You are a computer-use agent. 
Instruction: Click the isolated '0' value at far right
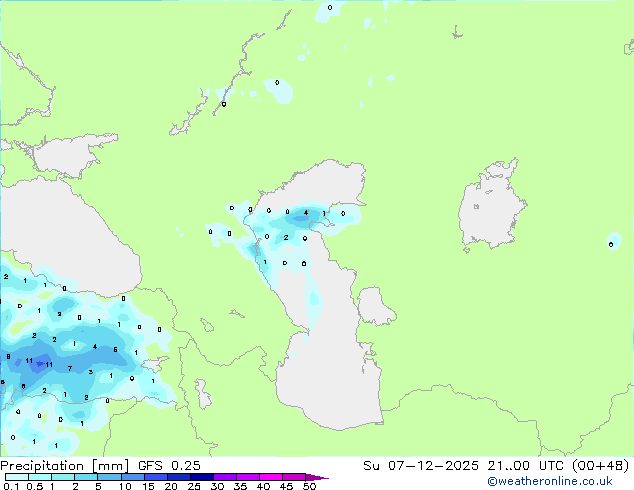(611, 244)
